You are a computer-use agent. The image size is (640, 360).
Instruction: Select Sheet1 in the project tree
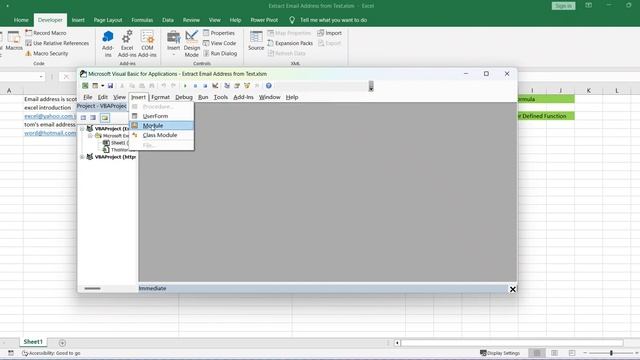tap(117, 143)
